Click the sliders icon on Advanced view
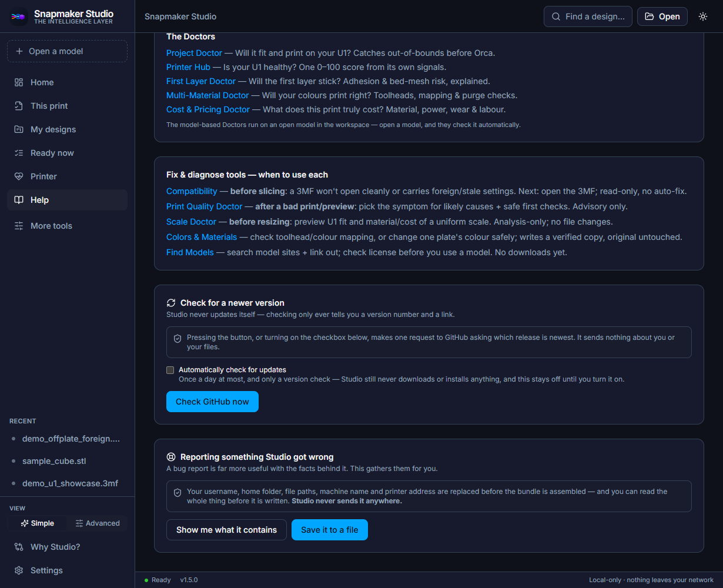Image resolution: width=723 pixels, height=588 pixels. tap(79, 523)
